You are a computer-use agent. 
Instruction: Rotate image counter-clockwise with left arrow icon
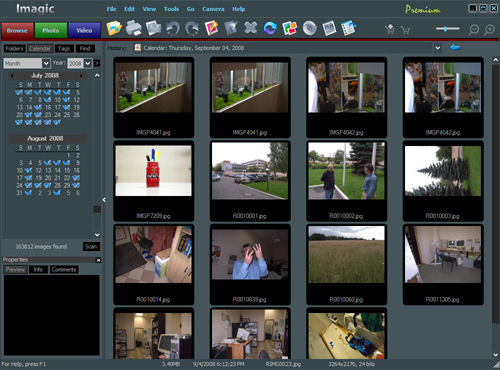click(173, 28)
